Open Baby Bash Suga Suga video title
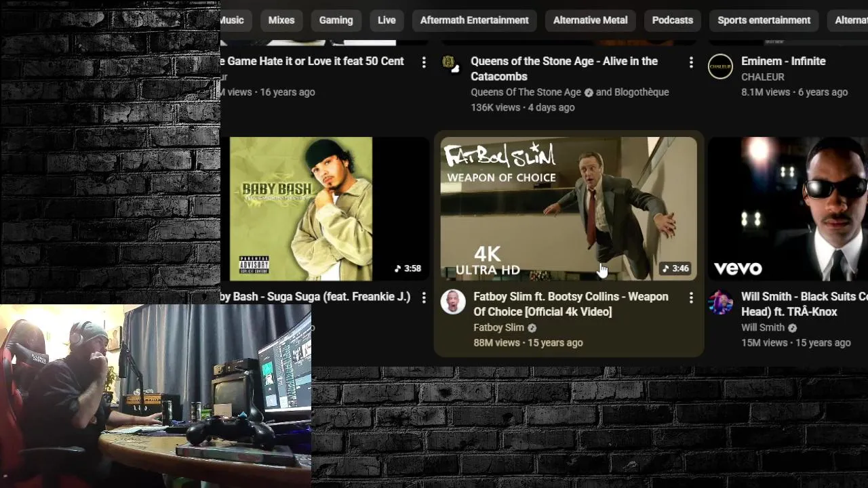 [x=316, y=297]
